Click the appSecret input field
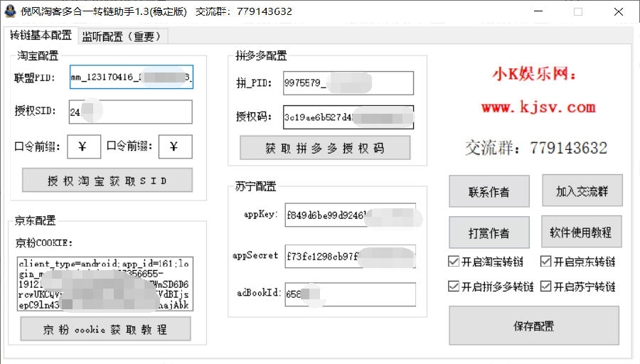This screenshot has width=640, height=364. (x=350, y=256)
